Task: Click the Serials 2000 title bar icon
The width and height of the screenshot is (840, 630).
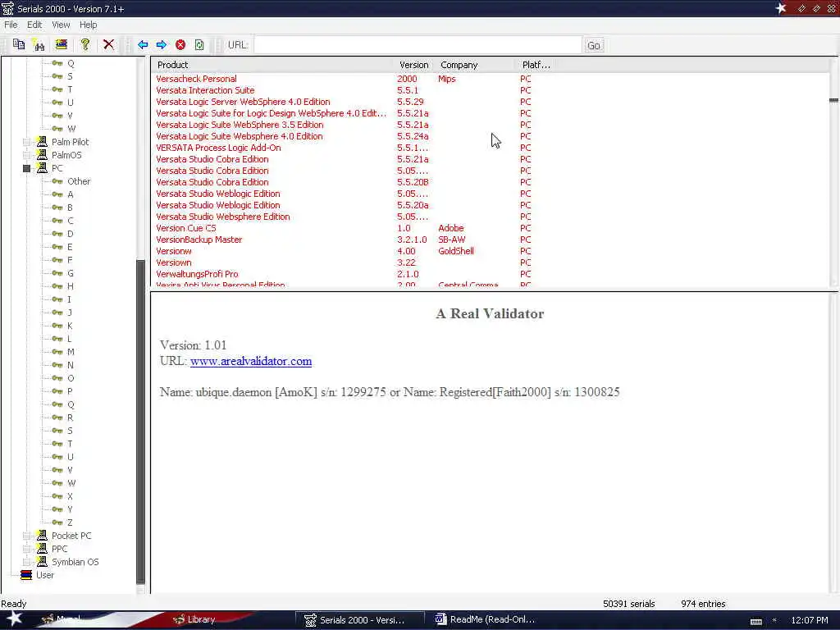Action: (7, 8)
